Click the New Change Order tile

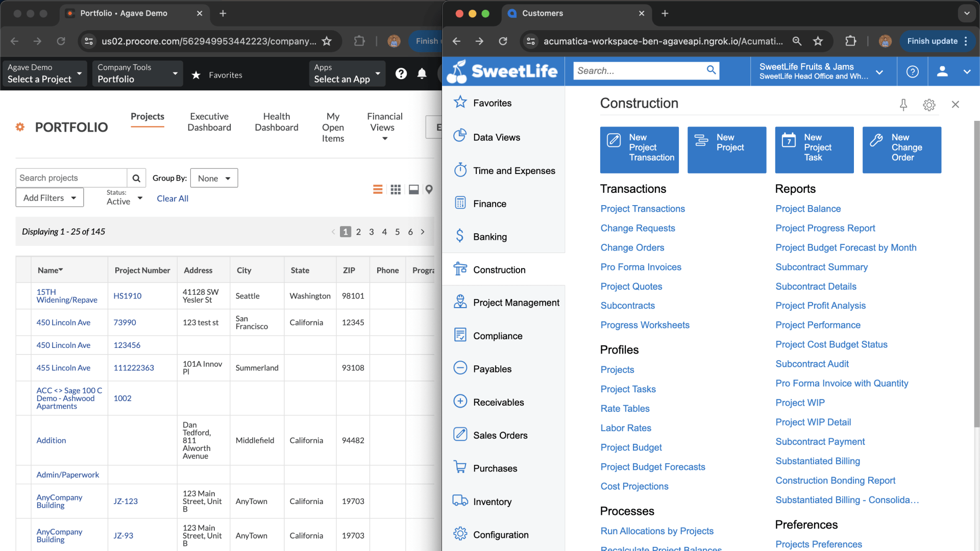(901, 149)
